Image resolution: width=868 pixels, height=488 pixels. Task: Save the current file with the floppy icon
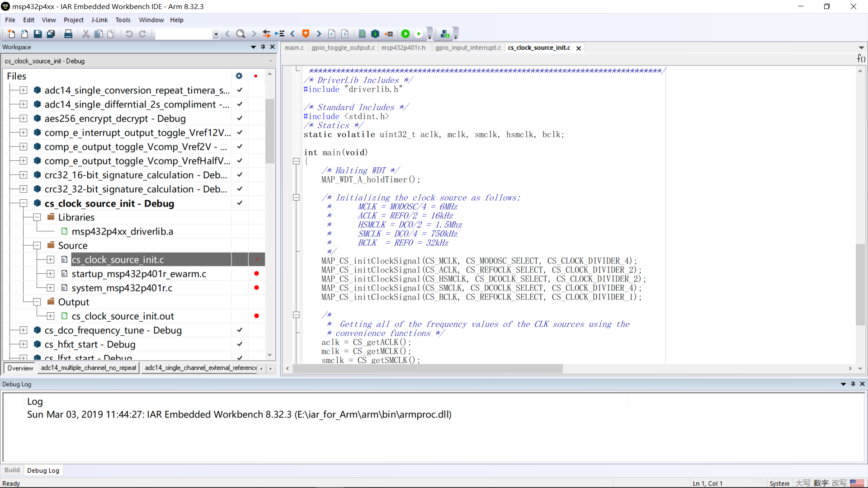(x=38, y=34)
